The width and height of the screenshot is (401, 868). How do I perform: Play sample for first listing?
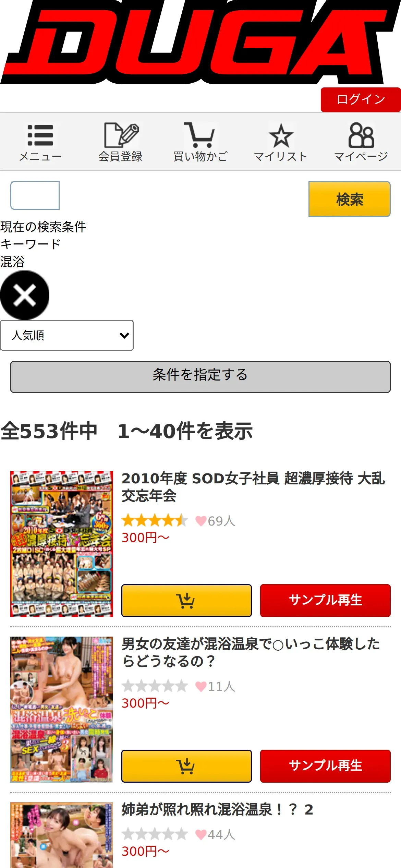325,601
